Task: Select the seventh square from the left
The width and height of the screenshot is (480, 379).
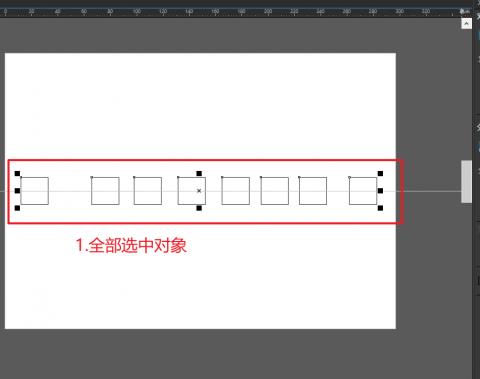Action: 313,191
